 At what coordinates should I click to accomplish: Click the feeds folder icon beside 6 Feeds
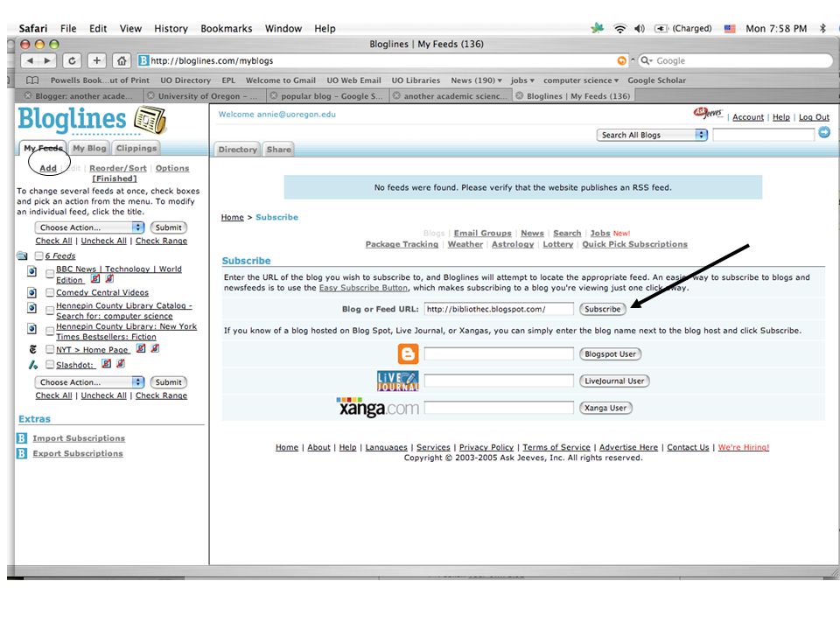[22, 256]
